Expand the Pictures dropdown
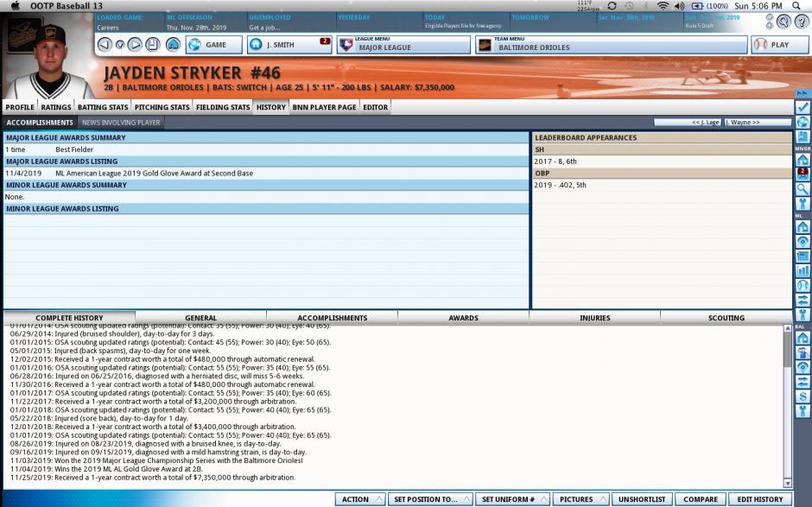The width and height of the screenshot is (812, 507). coord(580,499)
